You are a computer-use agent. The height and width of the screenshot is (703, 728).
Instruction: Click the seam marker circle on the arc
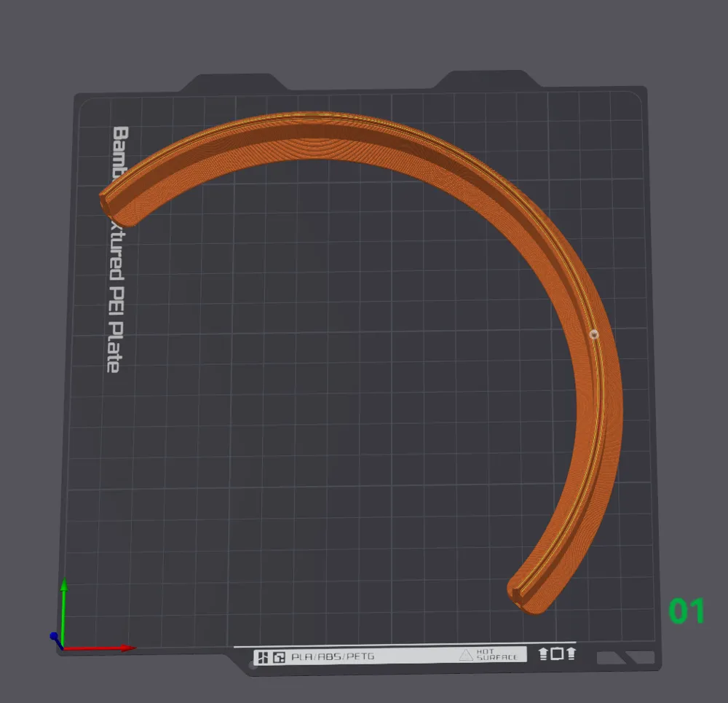594,334
